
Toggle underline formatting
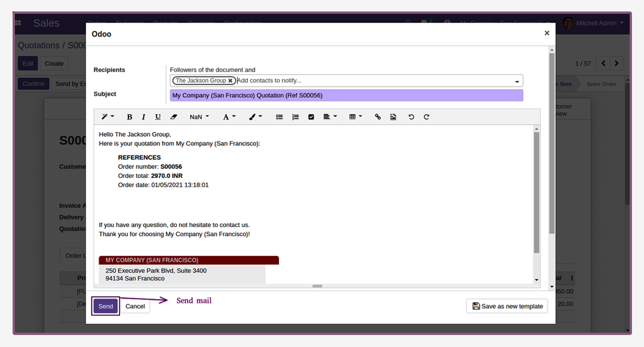tap(158, 117)
